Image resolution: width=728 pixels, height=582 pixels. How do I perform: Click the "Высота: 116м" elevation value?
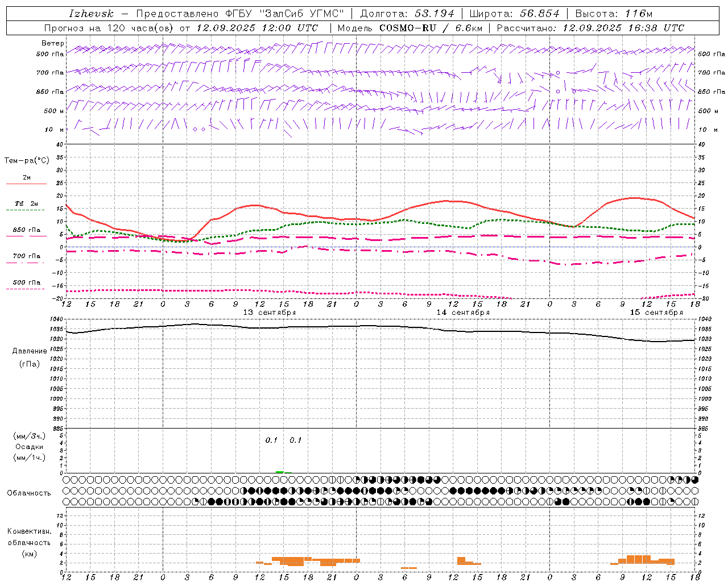pos(614,14)
